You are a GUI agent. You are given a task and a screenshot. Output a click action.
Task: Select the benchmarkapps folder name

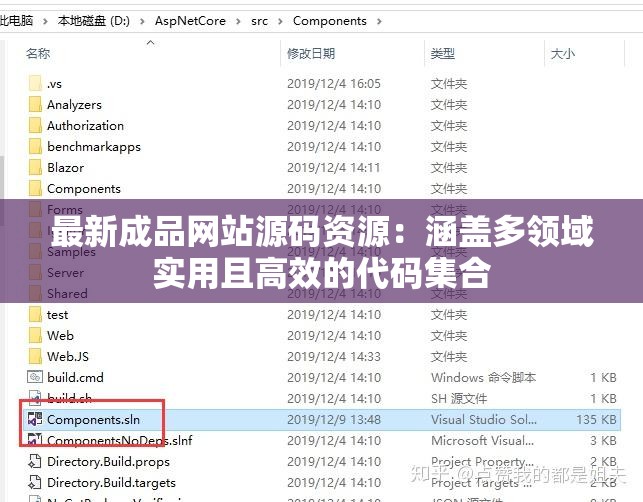pos(94,146)
